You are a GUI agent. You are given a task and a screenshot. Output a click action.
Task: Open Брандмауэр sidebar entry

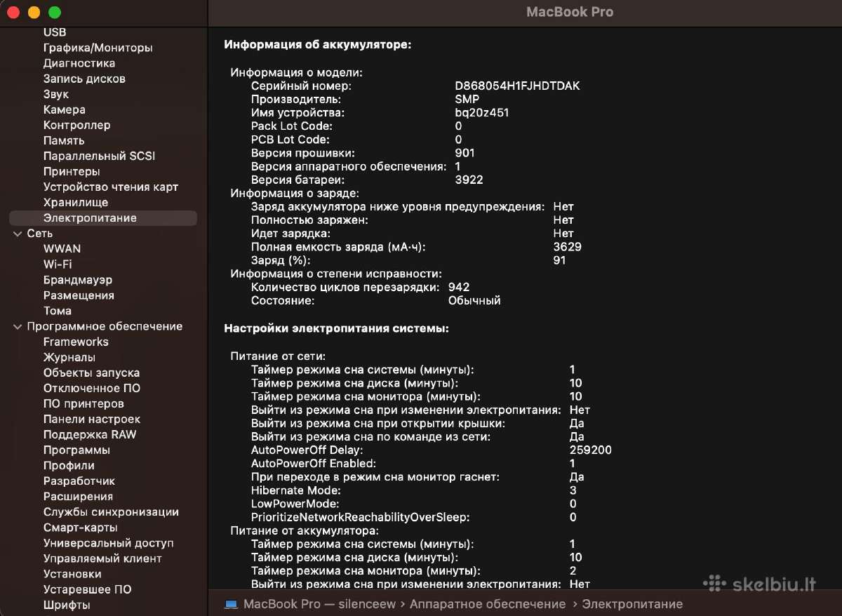point(78,280)
